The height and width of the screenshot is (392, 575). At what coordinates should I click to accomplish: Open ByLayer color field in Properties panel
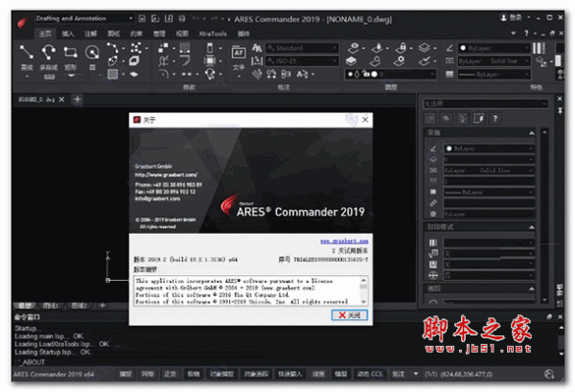coord(489,149)
